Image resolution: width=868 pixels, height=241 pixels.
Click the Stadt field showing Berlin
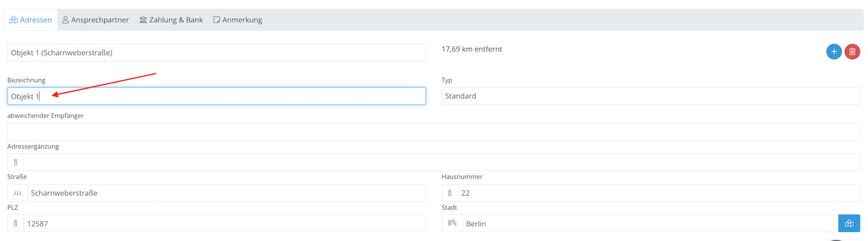pyautogui.click(x=650, y=224)
